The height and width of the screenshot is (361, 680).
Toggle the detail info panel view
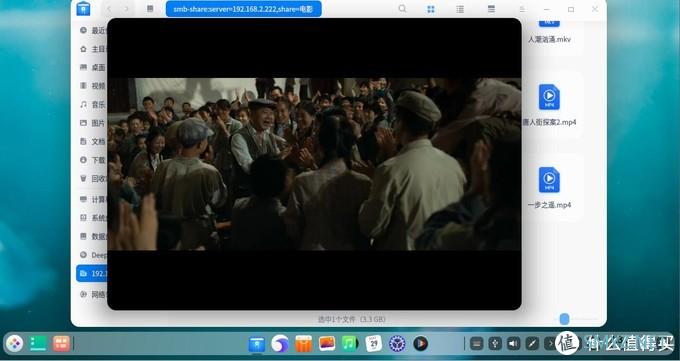[491, 9]
